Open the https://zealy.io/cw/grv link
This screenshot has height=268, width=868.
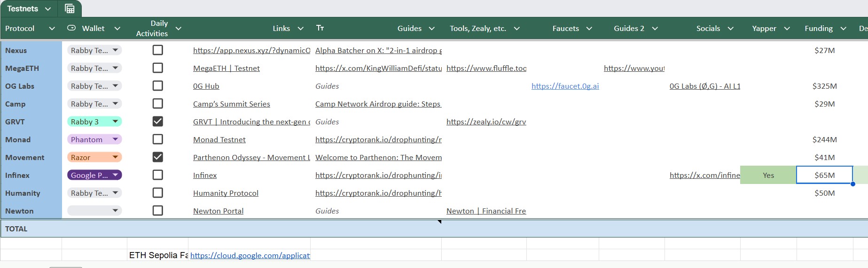click(x=486, y=122)
